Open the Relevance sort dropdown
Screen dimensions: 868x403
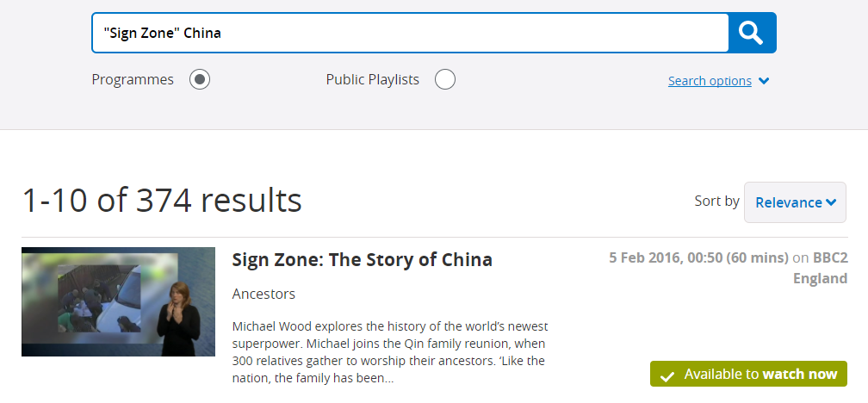click(794, 202)
